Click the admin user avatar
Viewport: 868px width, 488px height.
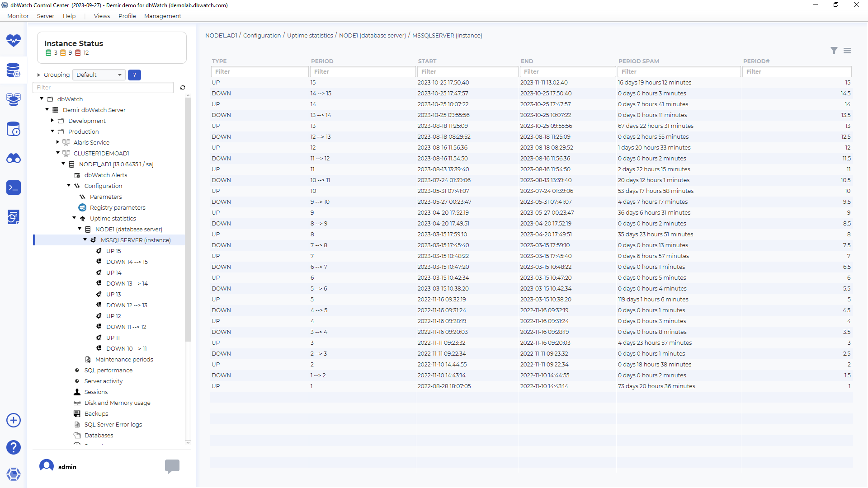(x=47, y=466)
